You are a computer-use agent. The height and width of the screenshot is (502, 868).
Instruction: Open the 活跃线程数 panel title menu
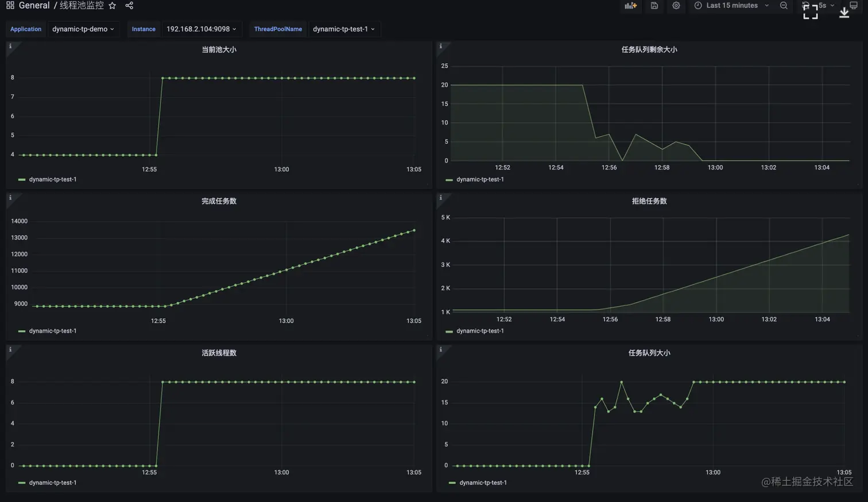click(219, 353)
